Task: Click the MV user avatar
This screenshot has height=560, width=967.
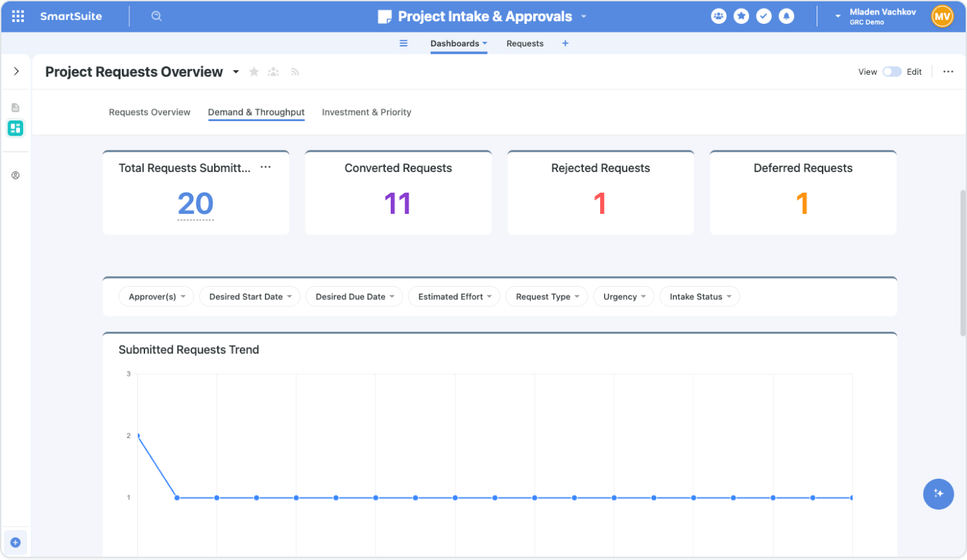Action: coord(942,17)
